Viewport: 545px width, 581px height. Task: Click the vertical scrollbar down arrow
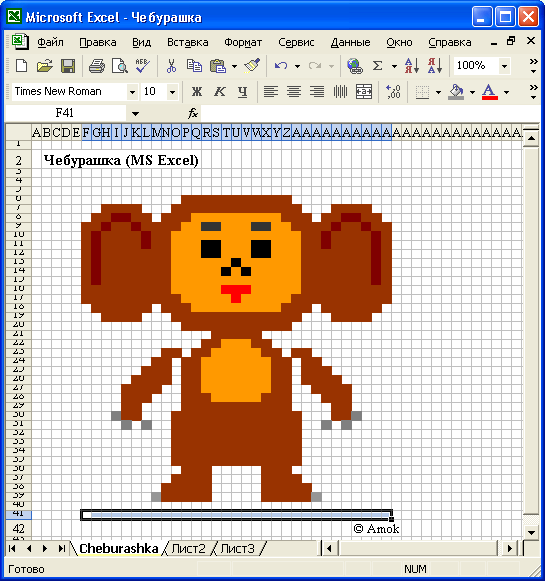point(531,533)
